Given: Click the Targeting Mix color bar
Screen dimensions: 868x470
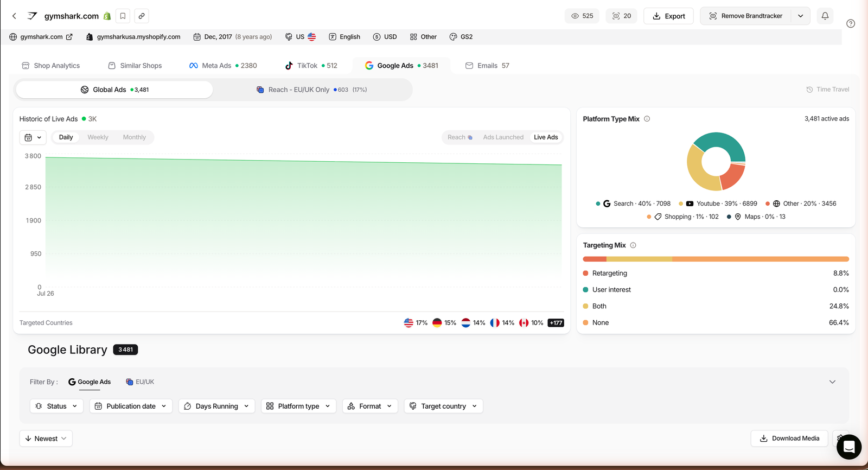Looking at the screenshot, I should coord(716,259).
